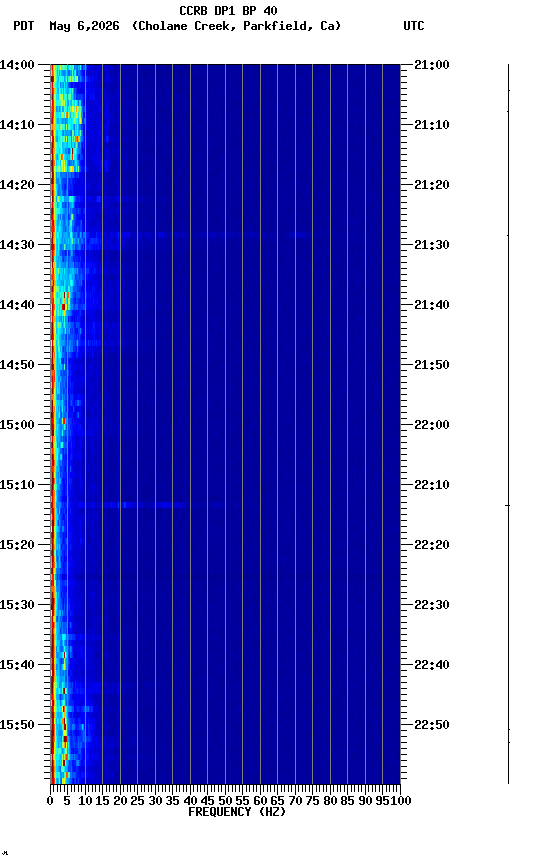Click the 80 Hz frequency tick label
The image size is (552, 864).
pos(330,801)
